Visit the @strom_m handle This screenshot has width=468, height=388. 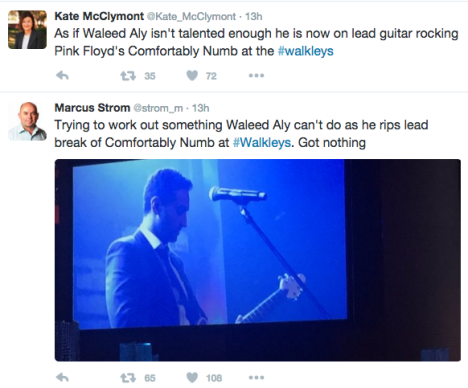click(x=158, y=108)
